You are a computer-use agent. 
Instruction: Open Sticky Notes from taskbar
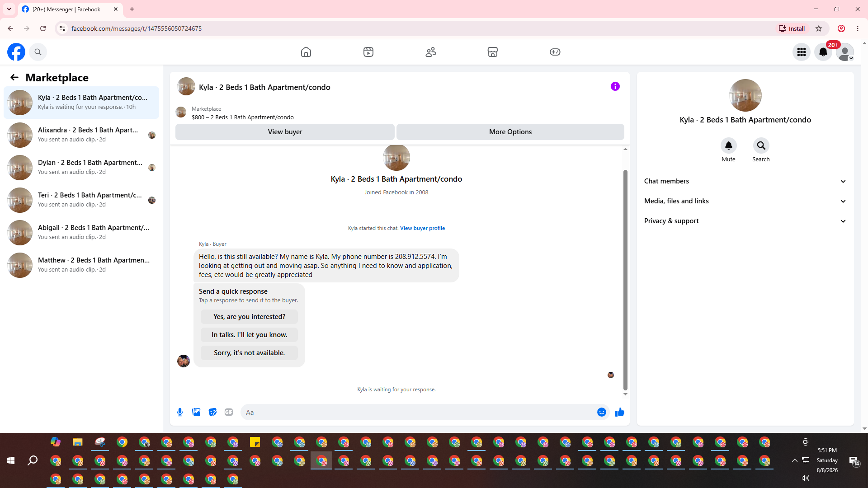tap(255, 442)
